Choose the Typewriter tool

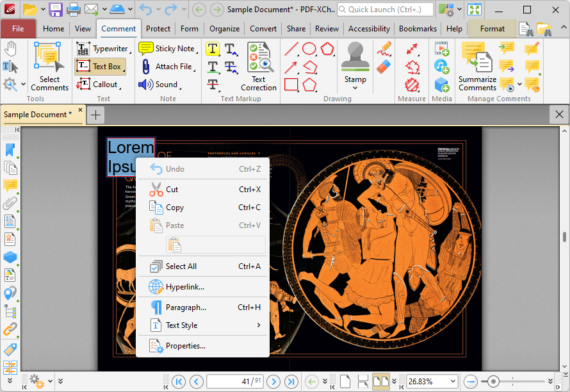(x=103, y=49)
